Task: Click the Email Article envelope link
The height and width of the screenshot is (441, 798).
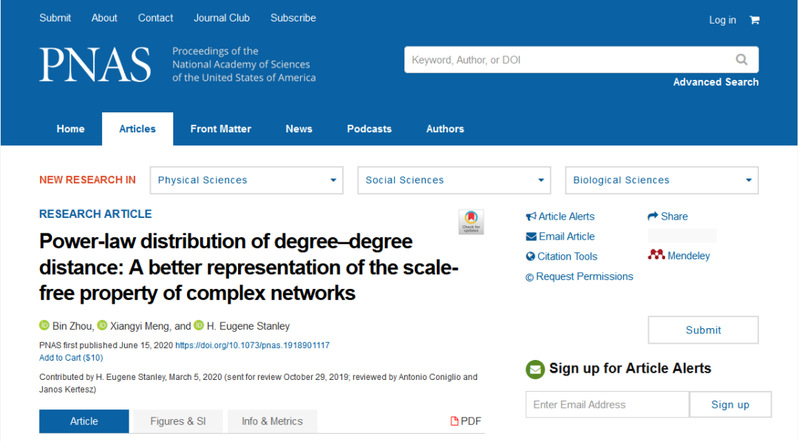Action: coord(560,236)
